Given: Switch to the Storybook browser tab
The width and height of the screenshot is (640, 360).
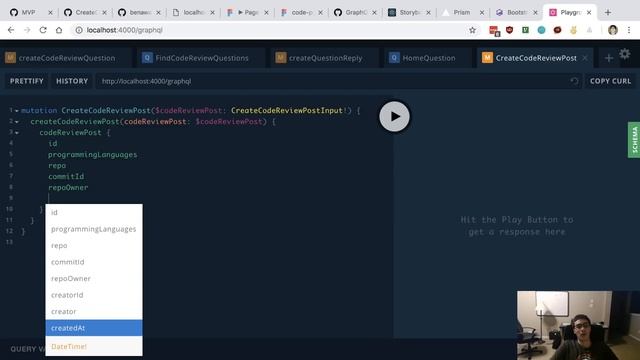Looking at the screenshot, I should [x=409, y=12].
